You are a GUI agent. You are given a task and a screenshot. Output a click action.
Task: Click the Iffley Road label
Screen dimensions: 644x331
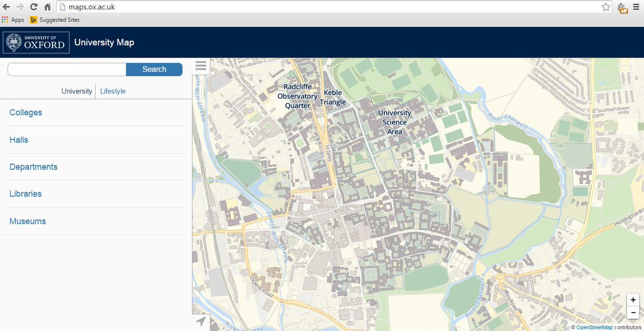(510, 301)
